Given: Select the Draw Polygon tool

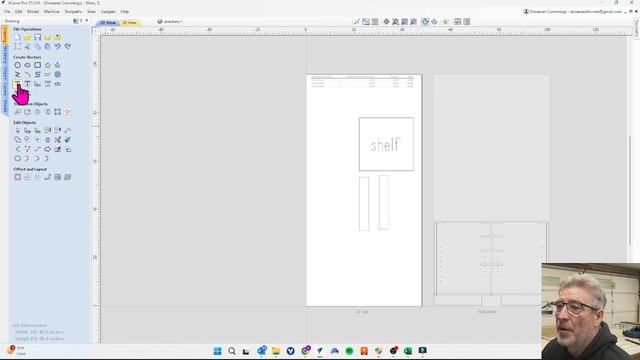Looking at the screenshot, I should point(47,65).
